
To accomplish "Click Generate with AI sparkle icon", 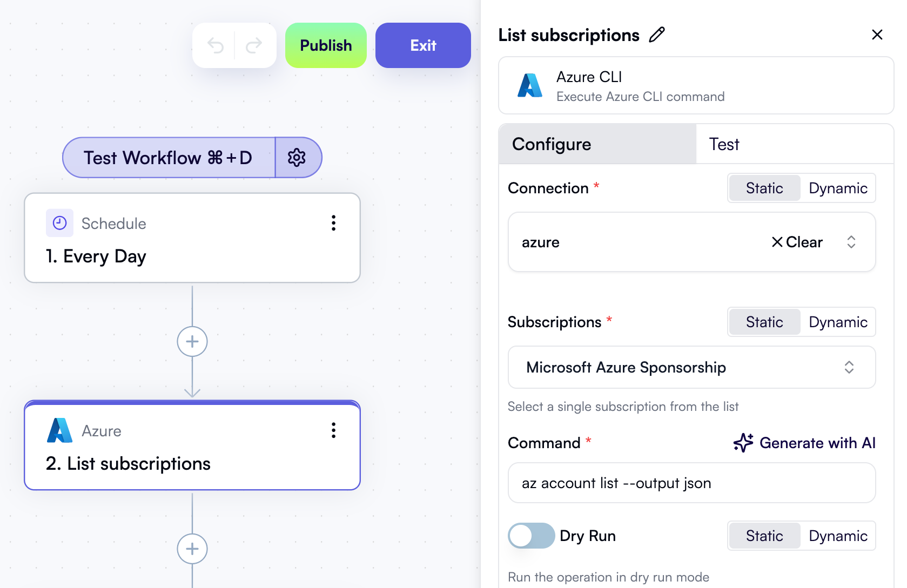I will pos(743,443).
